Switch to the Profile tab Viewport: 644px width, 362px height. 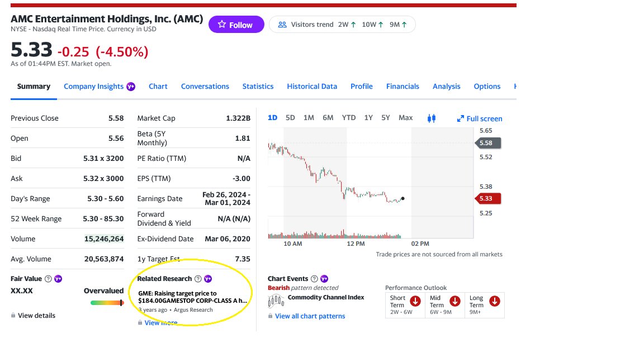pyautogui.click(x=362, y=86)
